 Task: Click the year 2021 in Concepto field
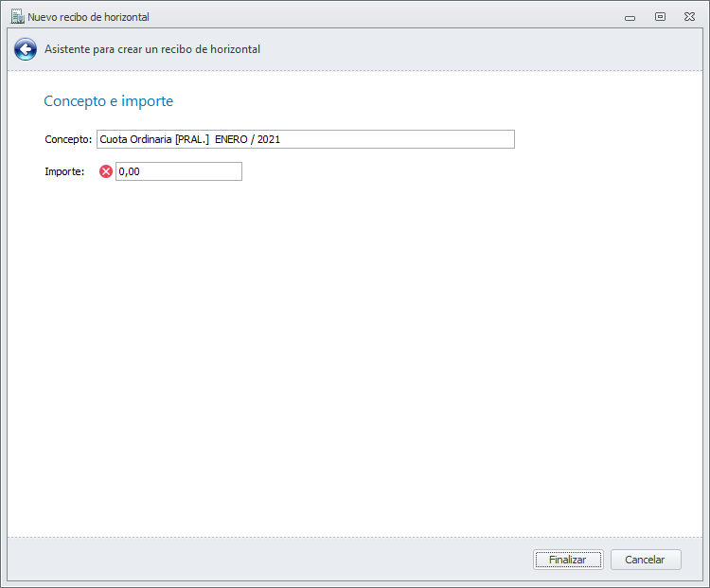(268, 139)
